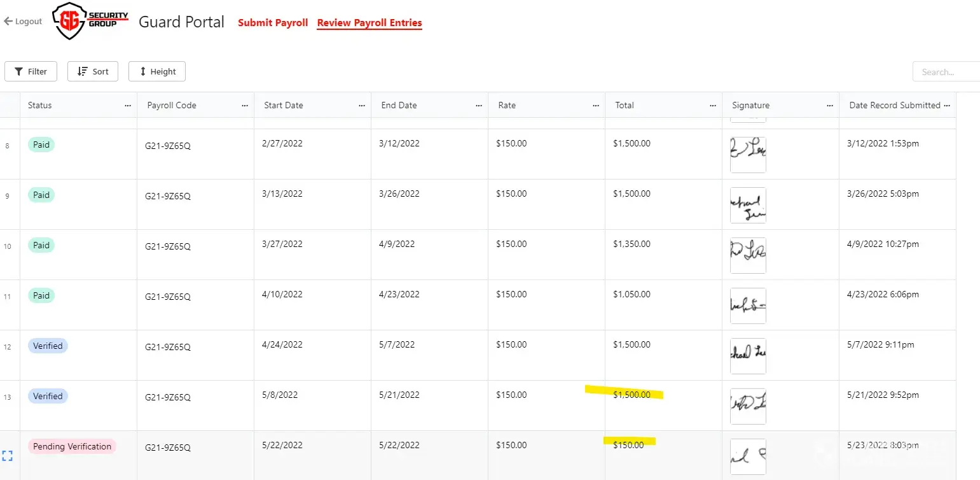The image size is (980, 480).
Task: Open Total column options menu
Action: click(713, 106)
